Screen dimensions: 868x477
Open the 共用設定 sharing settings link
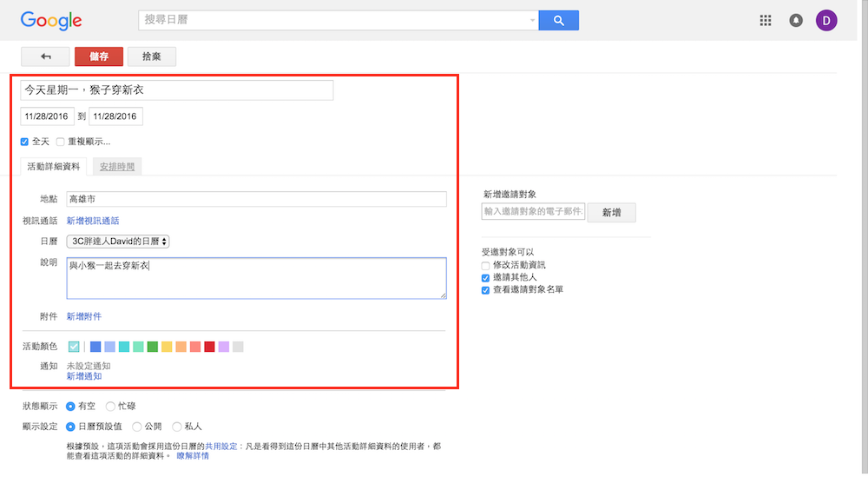pyautogui.click(x=220, y=447)
